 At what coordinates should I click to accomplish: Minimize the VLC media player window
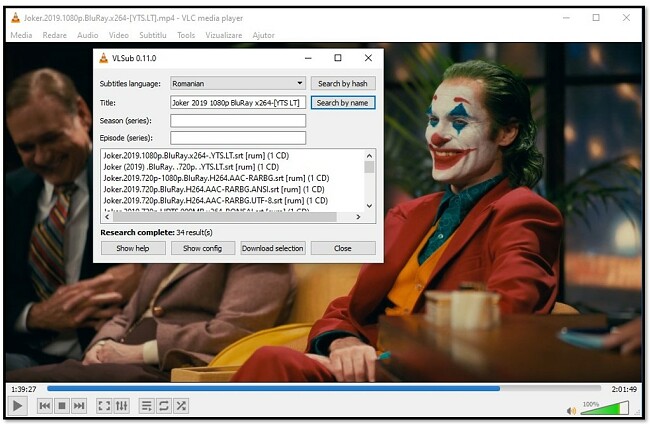coord(566,17)
